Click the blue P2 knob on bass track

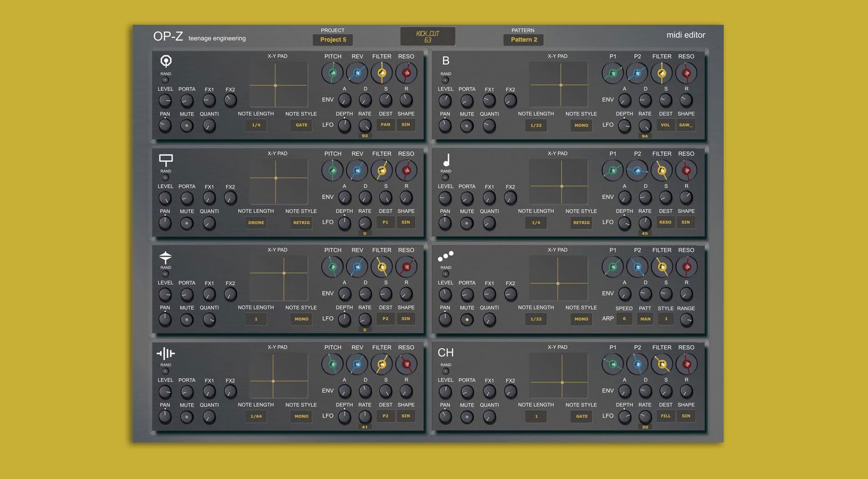(637, 73)
